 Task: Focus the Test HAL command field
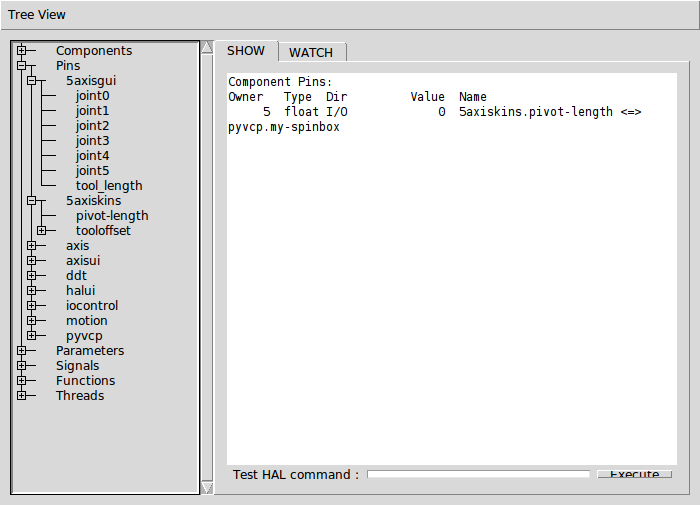(x=478, y=474)
